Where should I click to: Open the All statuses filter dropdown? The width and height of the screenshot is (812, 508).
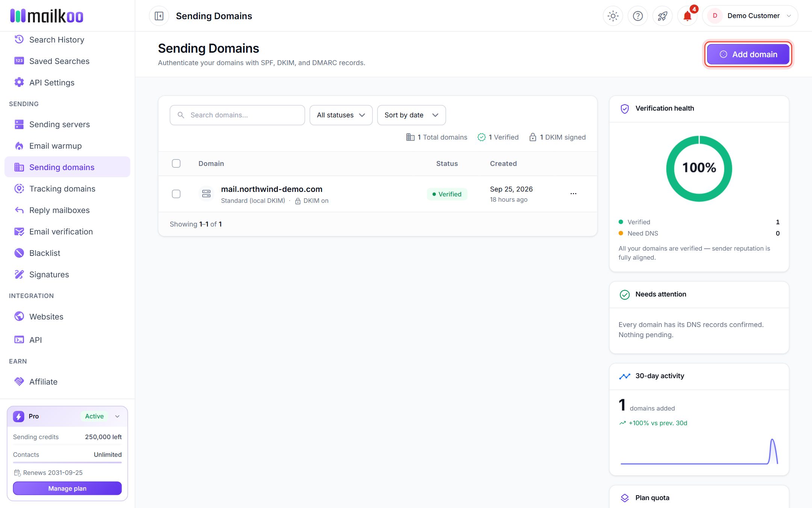click(x=341, y=115)
